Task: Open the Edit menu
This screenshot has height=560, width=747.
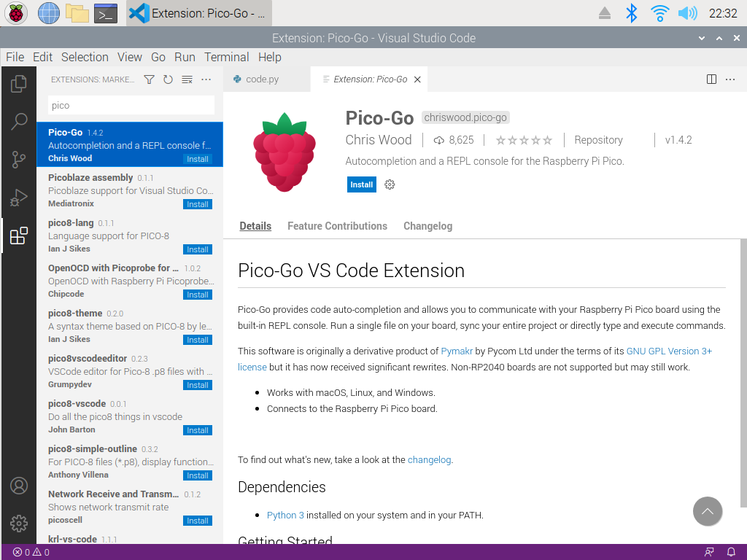Action: click(x=42, y=57)
